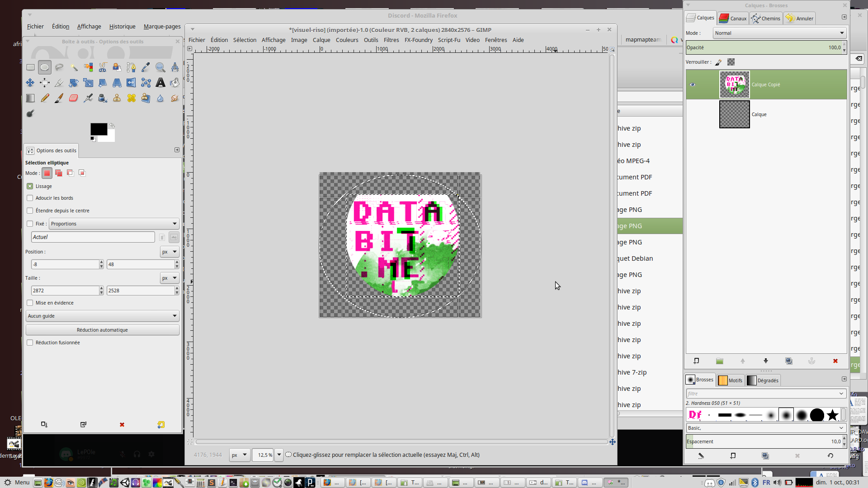The image size is (868, 488).
Task: Enable Adoucir les bords checkbox
Action: [x=30, y=198]
